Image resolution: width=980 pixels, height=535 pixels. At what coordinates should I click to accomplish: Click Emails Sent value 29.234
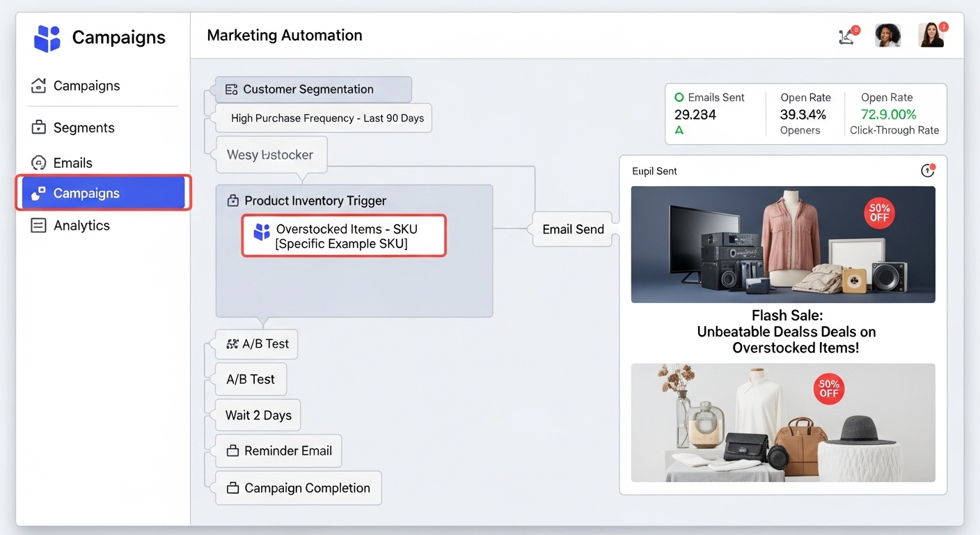[x=695, y=114]
